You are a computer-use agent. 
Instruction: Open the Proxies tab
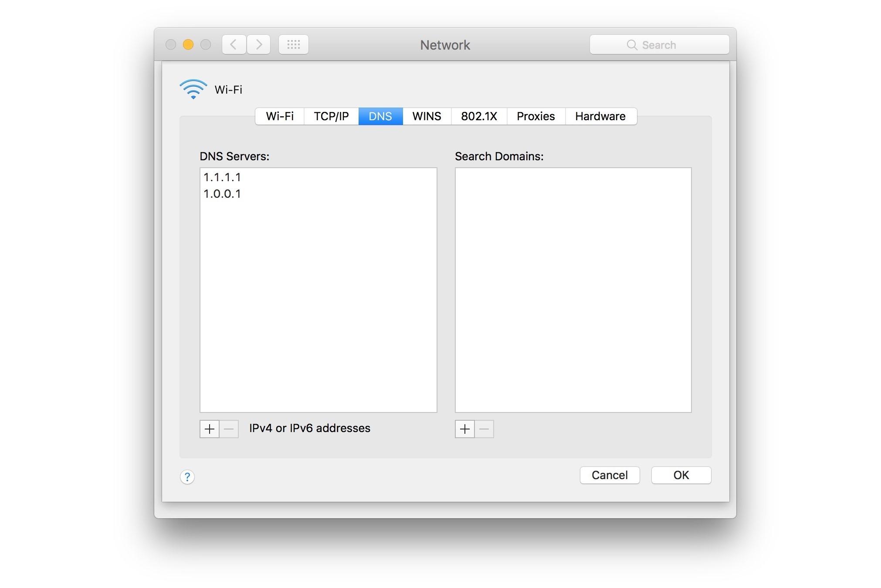(x=535, y=116)
